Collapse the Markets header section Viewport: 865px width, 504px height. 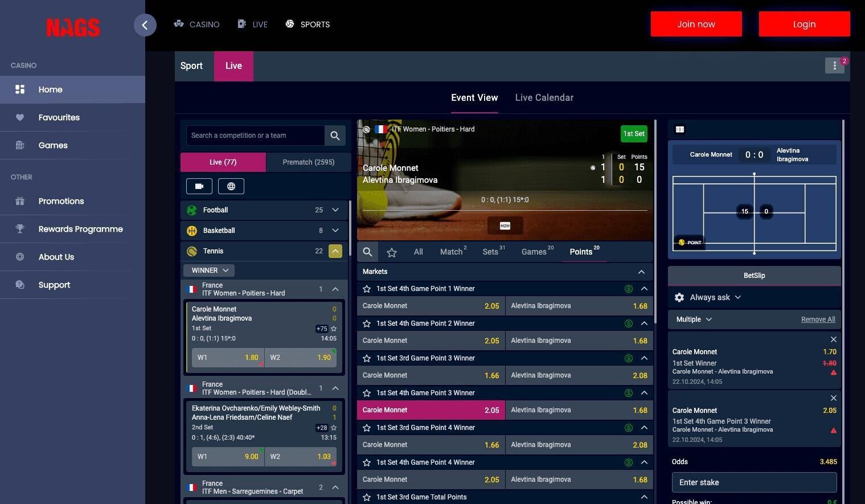[x=641, y=272]
